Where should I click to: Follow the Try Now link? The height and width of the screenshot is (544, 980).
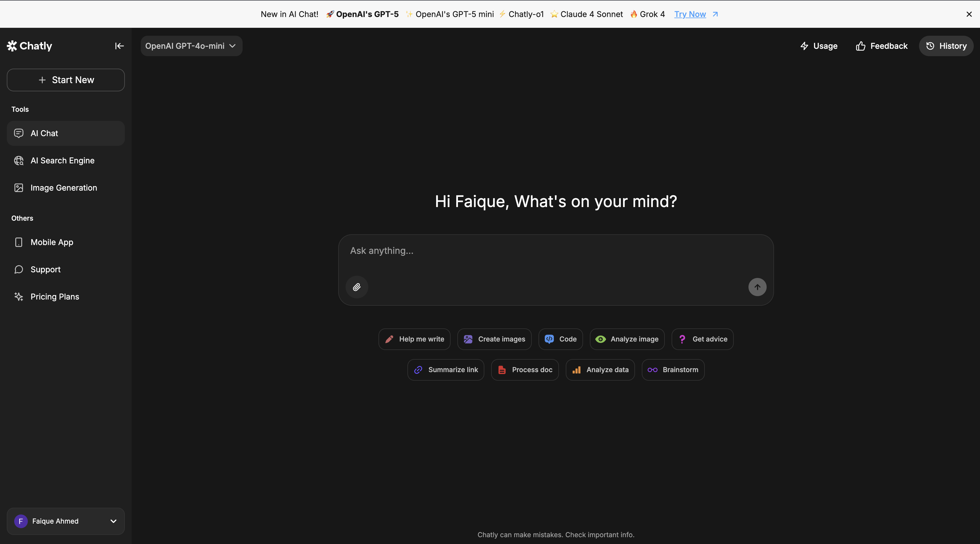pos(690,14)
